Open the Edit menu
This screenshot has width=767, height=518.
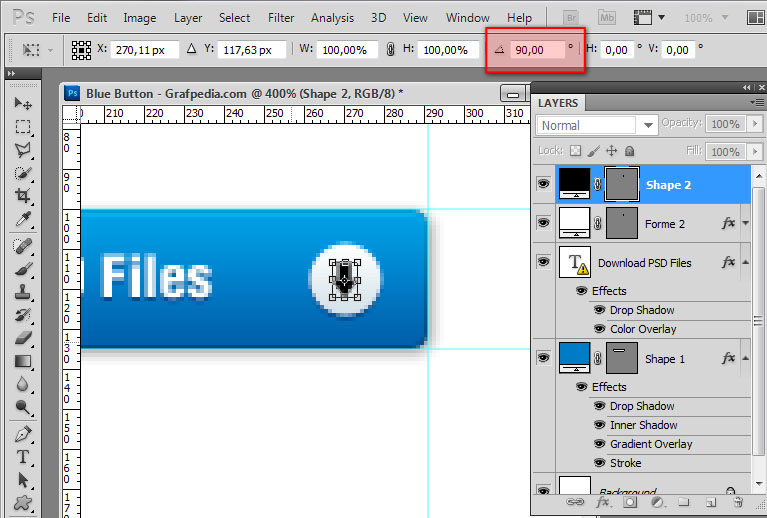click(97, 18)
